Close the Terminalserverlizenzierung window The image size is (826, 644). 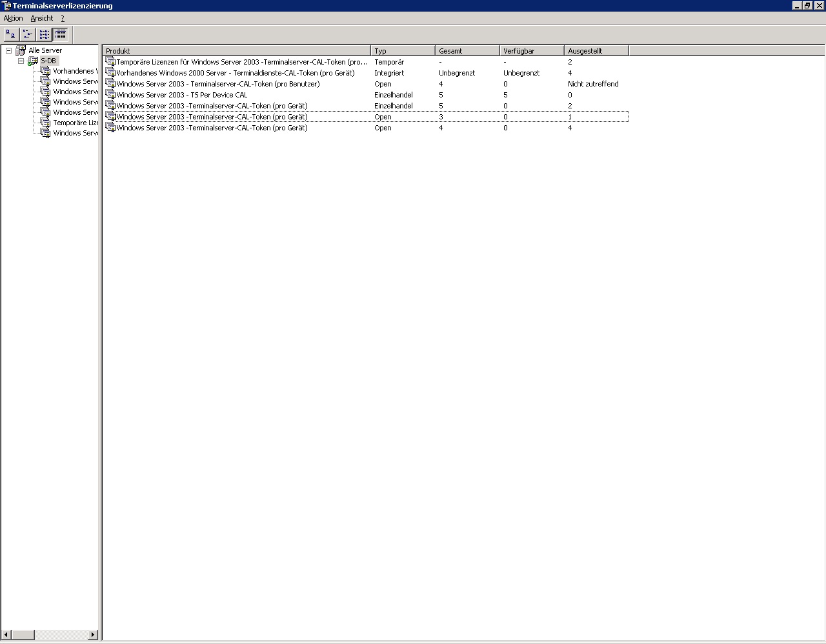[819, 6]
